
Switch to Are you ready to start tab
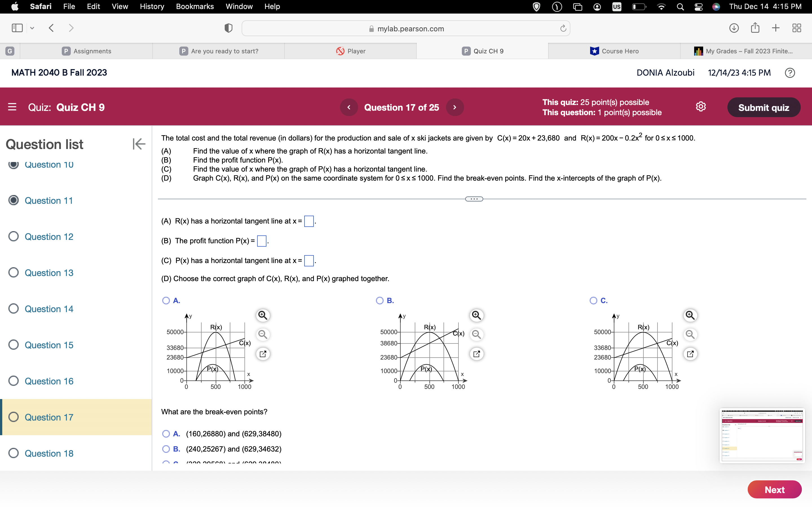pos(219,51)
